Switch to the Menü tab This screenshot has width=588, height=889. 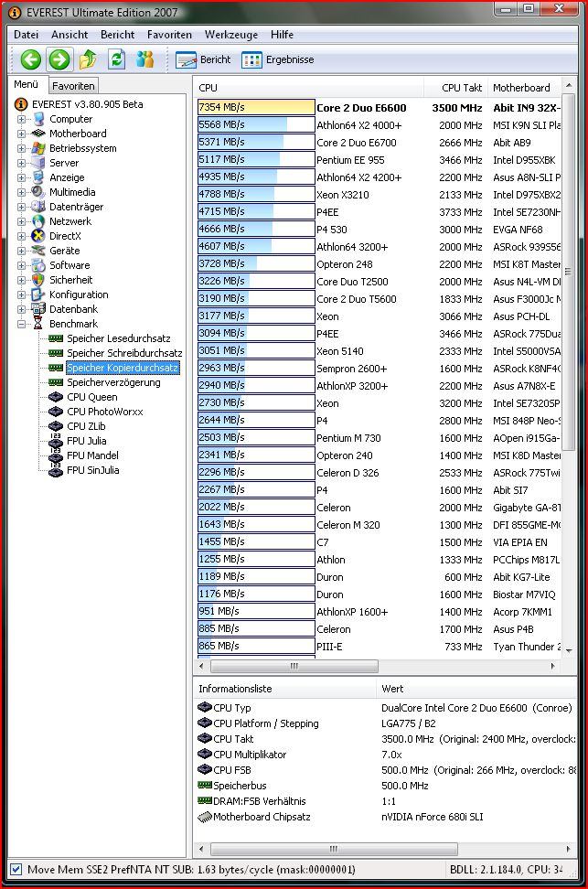[27, 84]
